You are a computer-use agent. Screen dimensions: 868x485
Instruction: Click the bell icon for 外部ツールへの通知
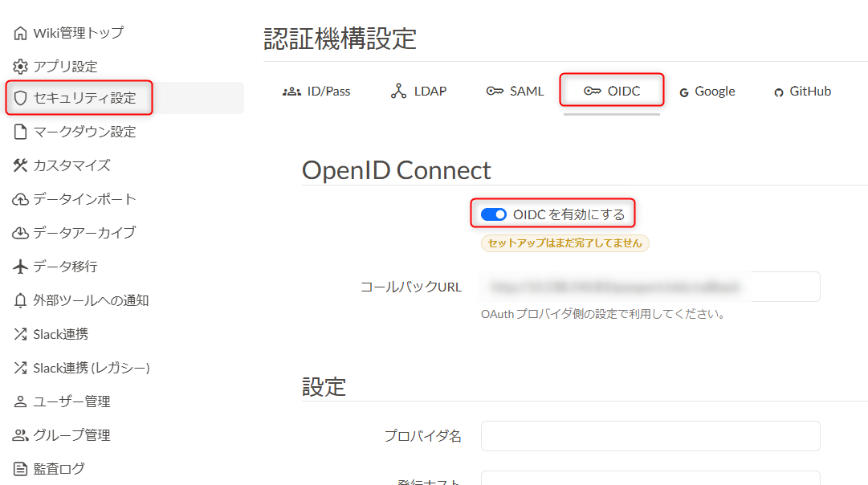(x=21, y=300)
